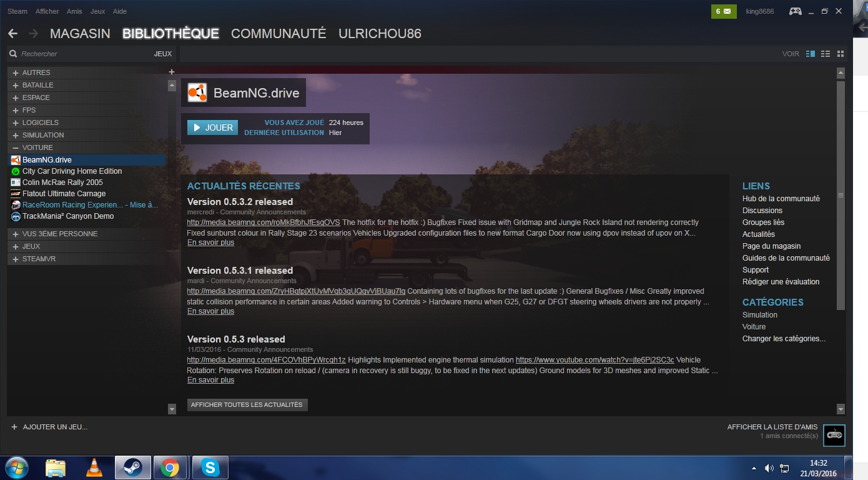Open Guides de la communauté link
The height and width of the screenshot is (480, 868).
(x=786, y=258)
